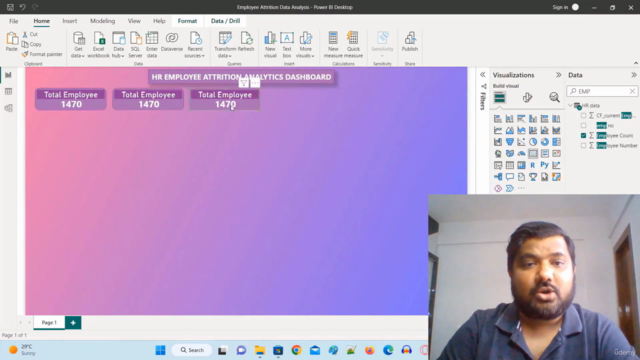Select the Card visual icon
The image size is (640, 360).
[x=533, y=153]
